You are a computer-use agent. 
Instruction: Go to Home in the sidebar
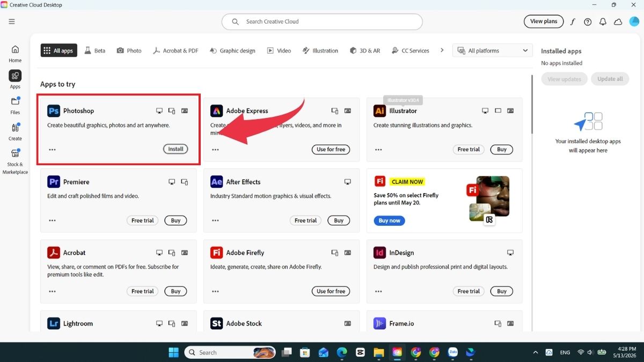coord(15,53)
